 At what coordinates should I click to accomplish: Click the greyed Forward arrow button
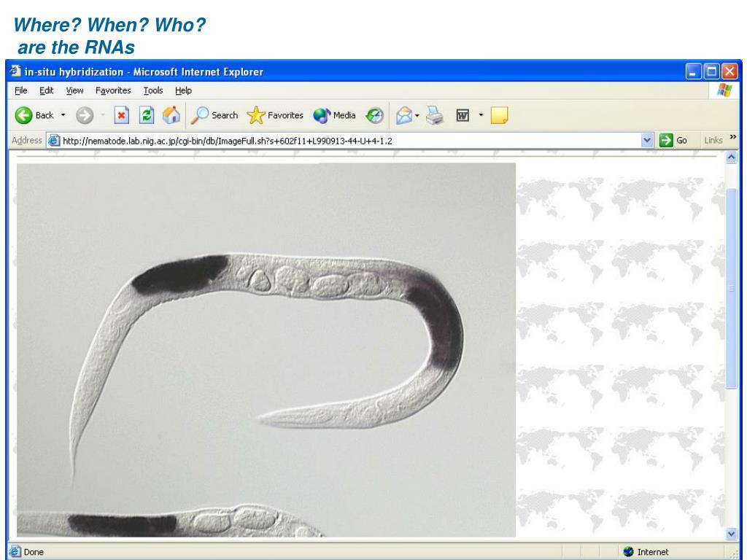[x=85, y=115]
